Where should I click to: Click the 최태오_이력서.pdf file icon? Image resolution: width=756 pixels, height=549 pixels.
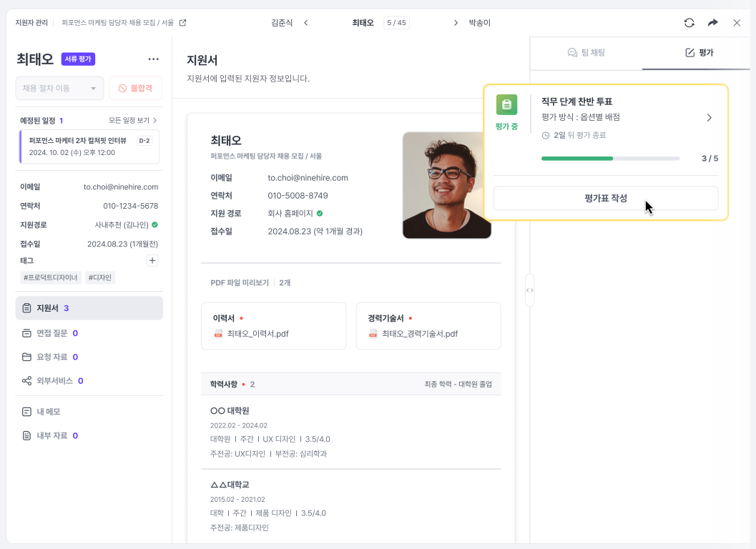point(218,334)
